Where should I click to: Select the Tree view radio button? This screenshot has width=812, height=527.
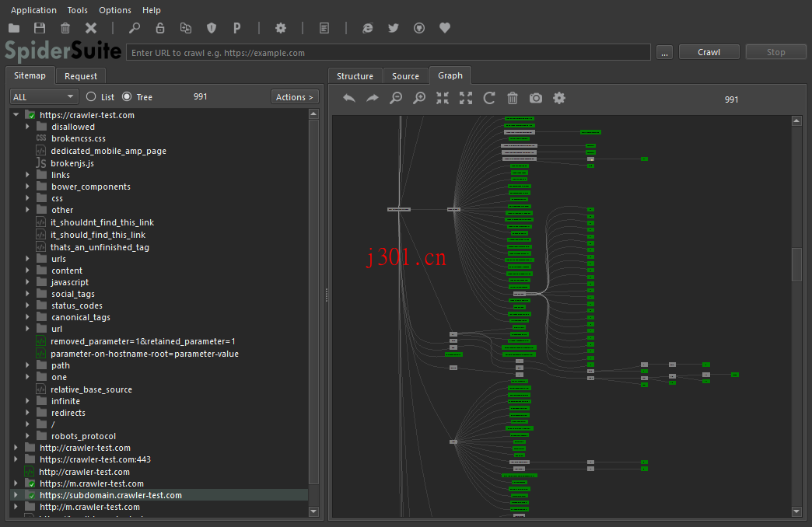coord(127,96)
